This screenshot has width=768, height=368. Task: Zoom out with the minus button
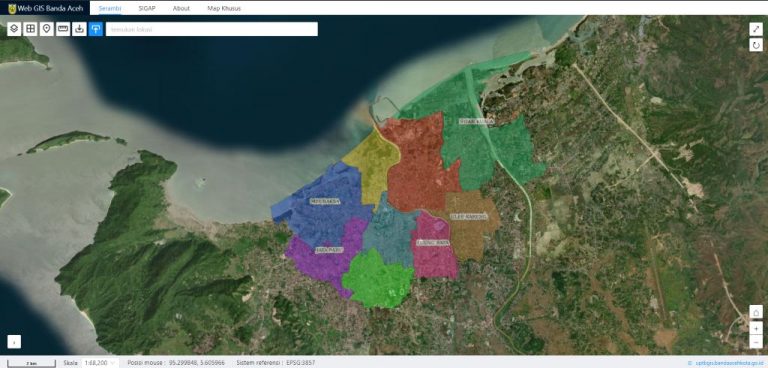tap(756, 341)
